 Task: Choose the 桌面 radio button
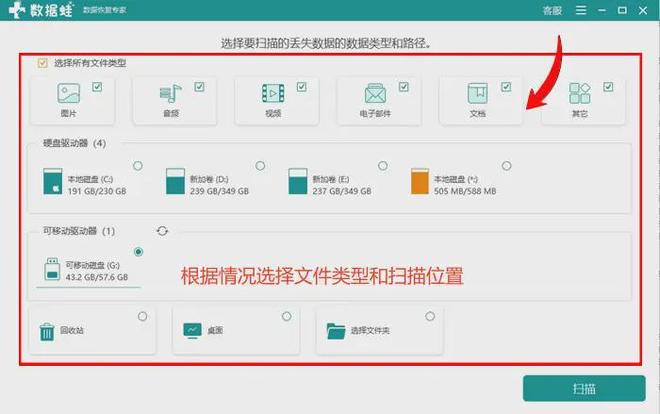287,316
